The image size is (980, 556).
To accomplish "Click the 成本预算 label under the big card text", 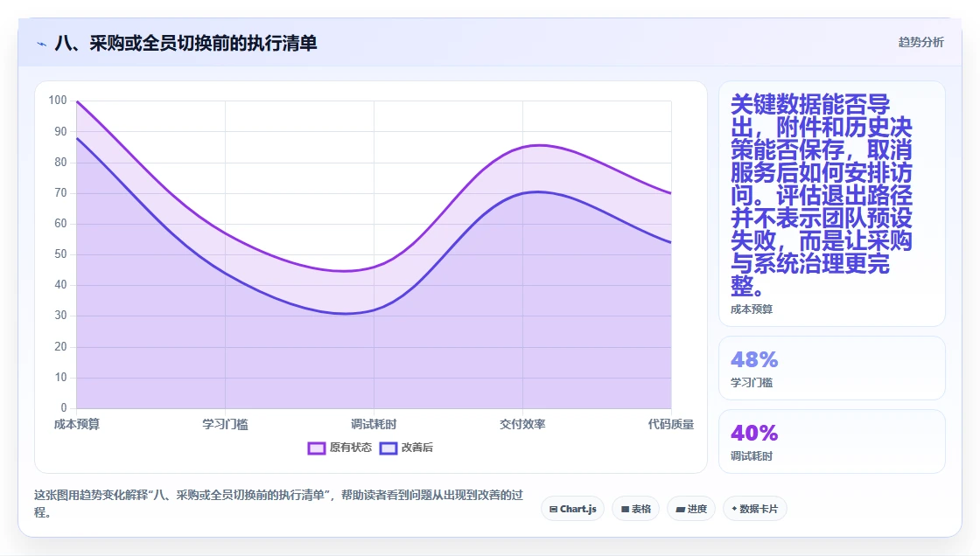I will tap(752, 309).
